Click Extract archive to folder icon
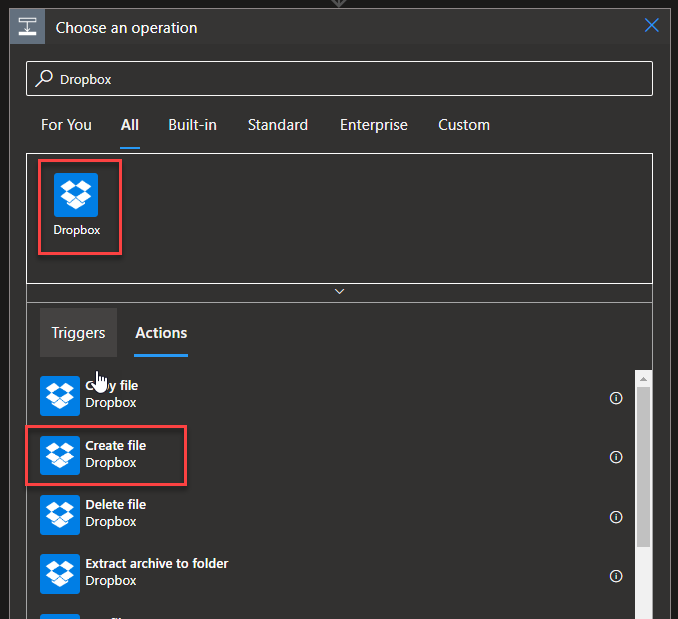Viewport: 678px width, 619px height. [60, 573]
